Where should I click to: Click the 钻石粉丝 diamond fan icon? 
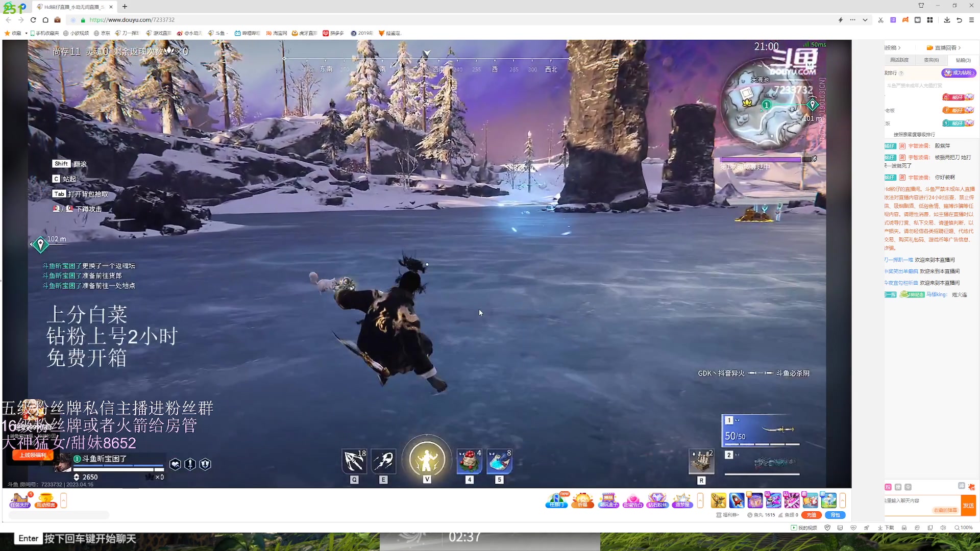(x=657, y=500)
